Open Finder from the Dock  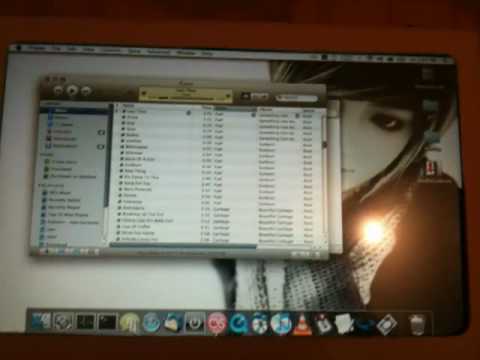point(41,322)
